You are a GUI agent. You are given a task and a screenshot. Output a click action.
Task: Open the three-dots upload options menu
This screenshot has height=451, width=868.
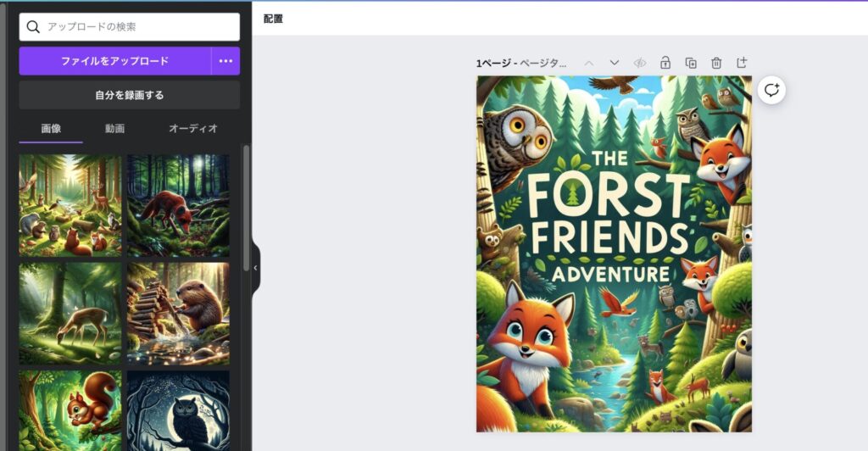(225, 61)
